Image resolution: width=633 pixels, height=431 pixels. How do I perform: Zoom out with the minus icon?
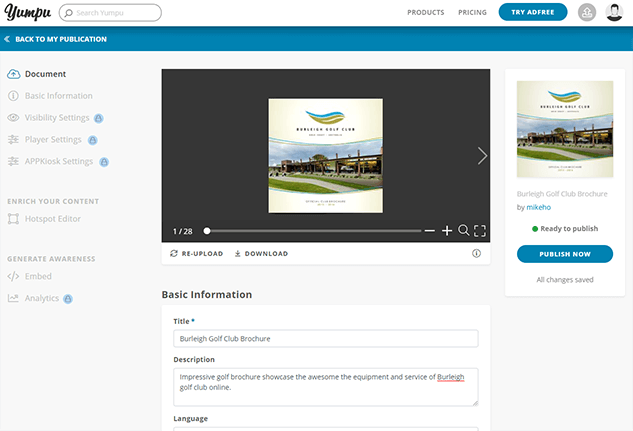[430, 231]
